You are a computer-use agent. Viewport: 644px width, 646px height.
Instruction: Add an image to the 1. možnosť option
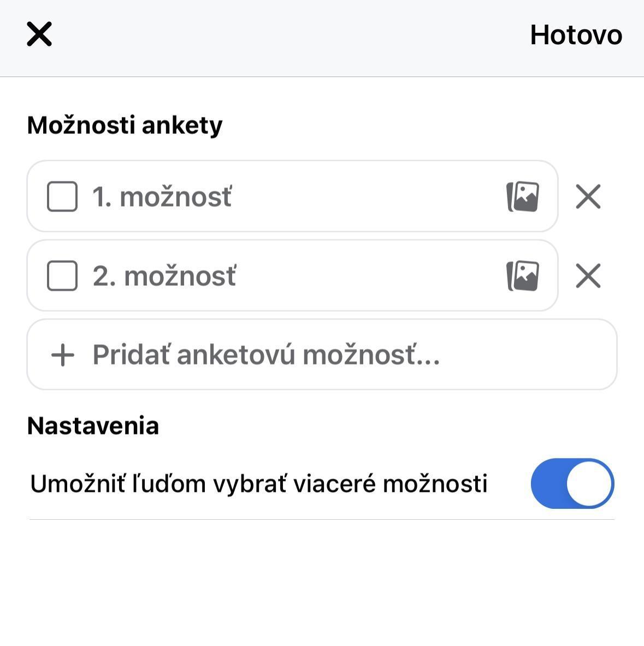click(523, 197)
